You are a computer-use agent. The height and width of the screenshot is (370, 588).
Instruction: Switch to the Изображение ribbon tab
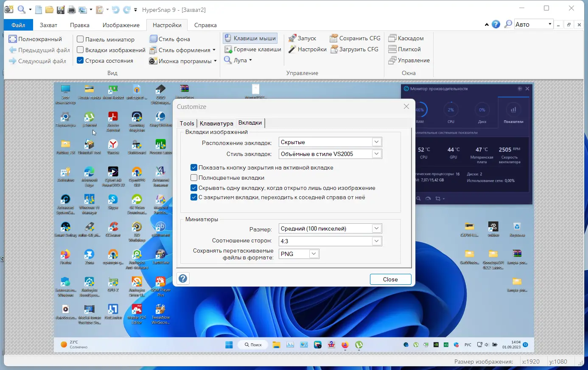pyautogui.click(x=121, y=25)
